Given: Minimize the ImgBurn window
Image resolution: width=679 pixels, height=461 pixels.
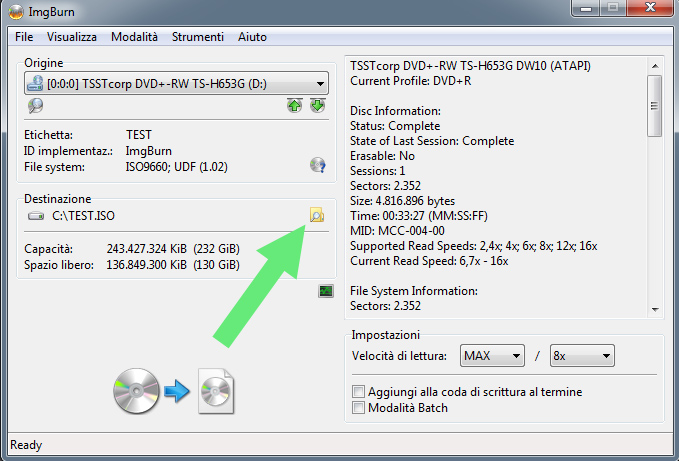Looking at the screenshot, I should tap(586, 8).
